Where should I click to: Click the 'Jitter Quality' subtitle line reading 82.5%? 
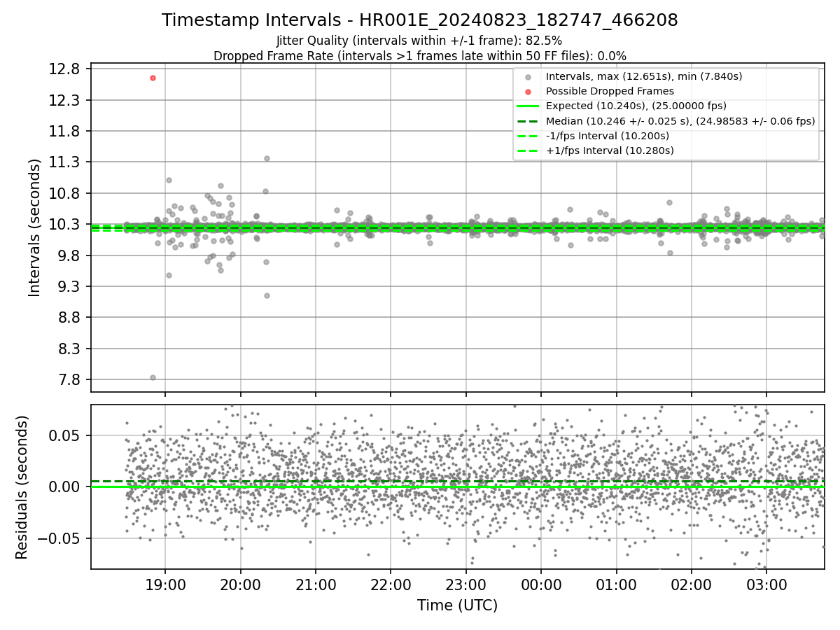click(x=420, y=41)
